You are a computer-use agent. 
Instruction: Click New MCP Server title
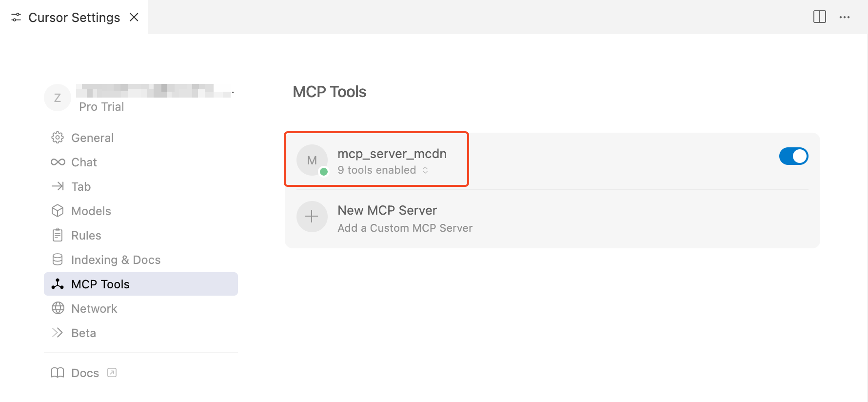click(387, 210)
